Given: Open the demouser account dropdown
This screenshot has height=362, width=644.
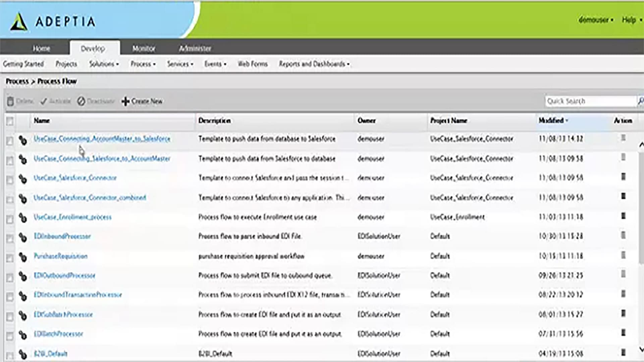Looking at the screenshot, I should (596, 20).
